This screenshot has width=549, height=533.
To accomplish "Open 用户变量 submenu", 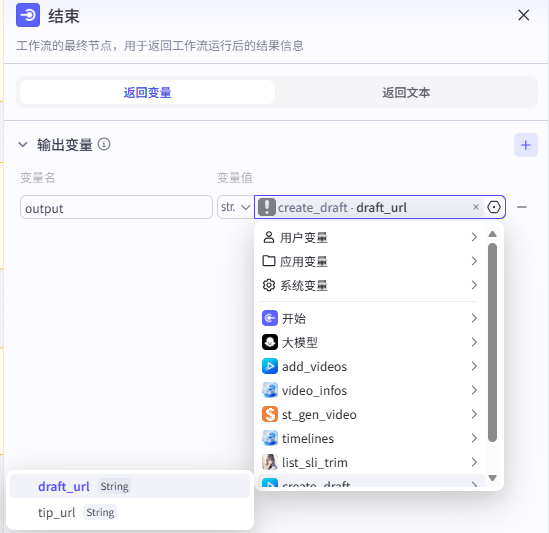I will pyautogui.click(x=370, y=237).
